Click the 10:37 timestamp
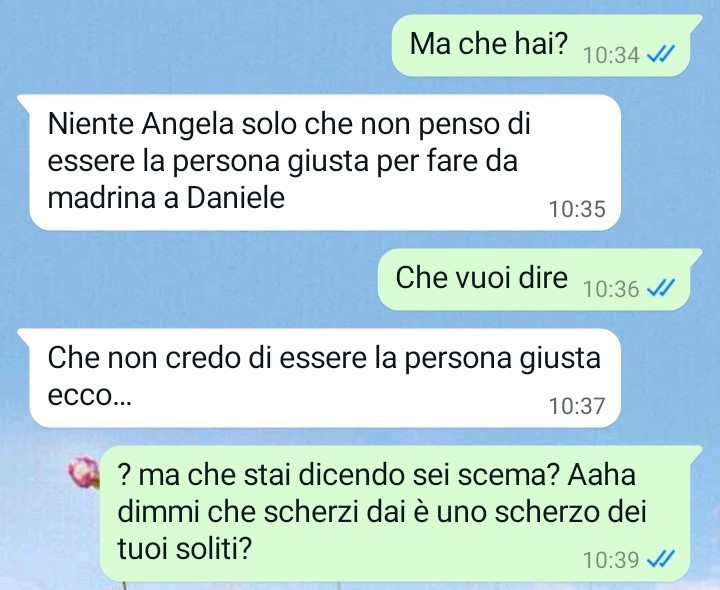 click(577, 406)
